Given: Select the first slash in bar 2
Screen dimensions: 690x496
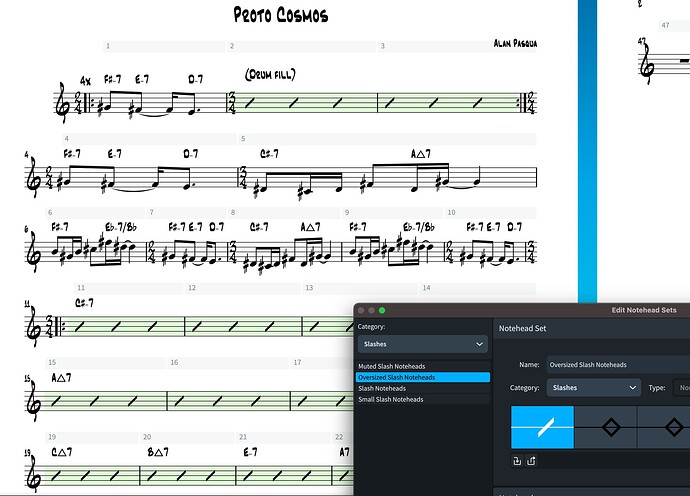Looking at the screenshot, I should 250,103.
